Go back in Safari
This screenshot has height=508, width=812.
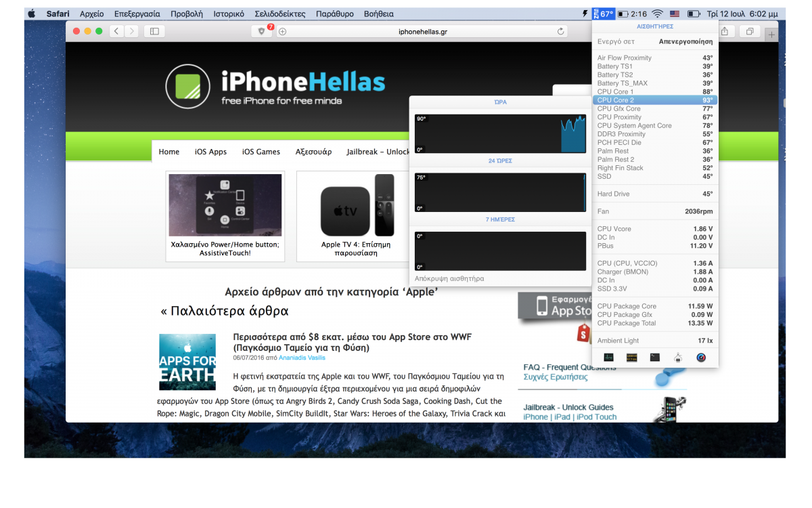point(116,31)
